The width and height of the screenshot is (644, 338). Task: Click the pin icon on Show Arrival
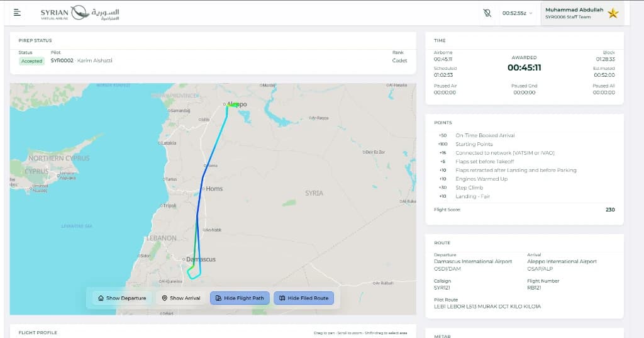click(164, 298)
